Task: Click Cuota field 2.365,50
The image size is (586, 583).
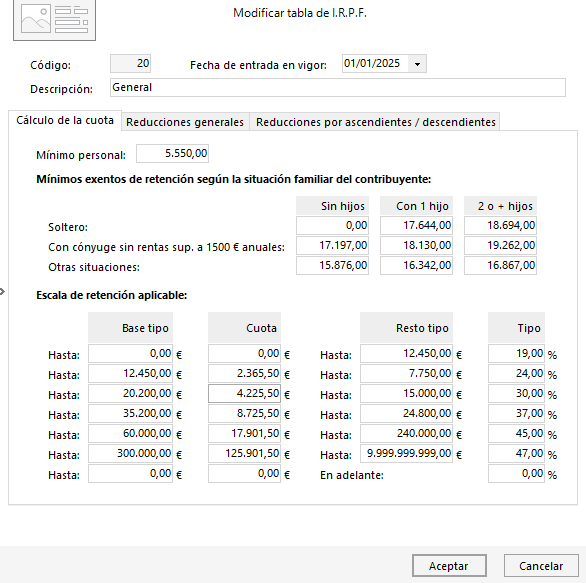Action: point(244,374)
